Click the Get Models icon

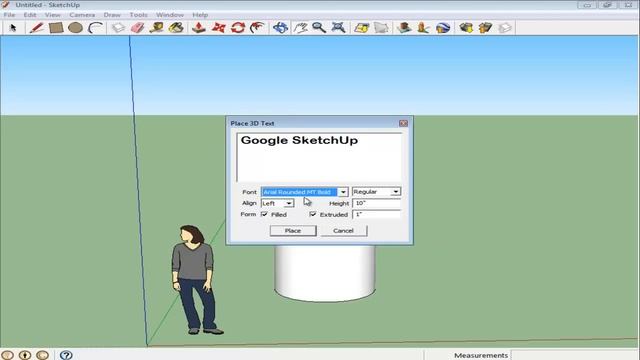466,28
